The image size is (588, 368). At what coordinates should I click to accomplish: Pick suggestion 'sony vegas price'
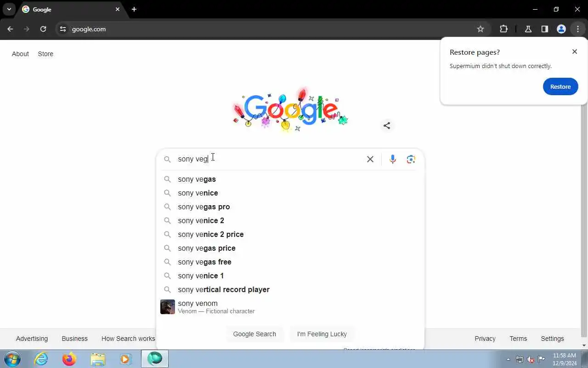(x=290, y=248)
